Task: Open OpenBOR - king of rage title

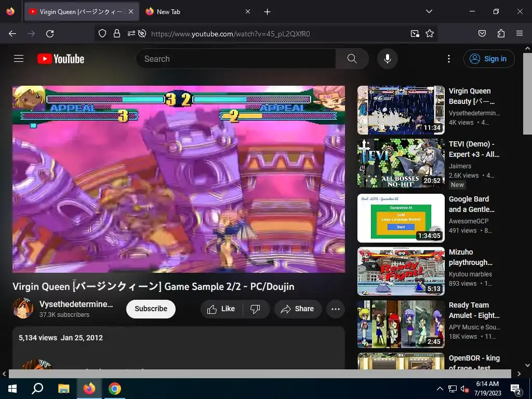Action: (x=474, y=362)
